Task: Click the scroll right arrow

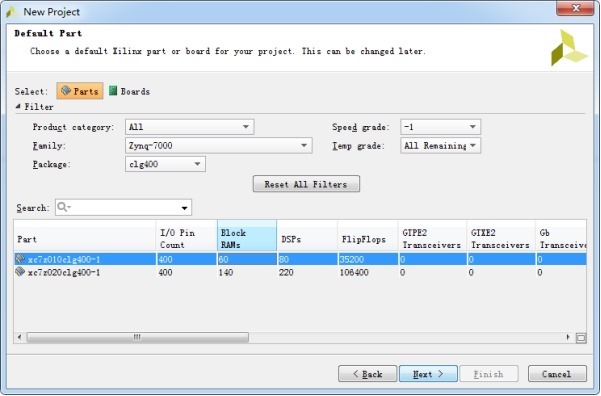Action: coord(568,337)
